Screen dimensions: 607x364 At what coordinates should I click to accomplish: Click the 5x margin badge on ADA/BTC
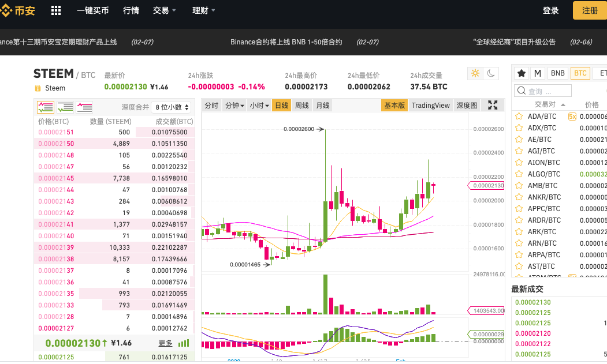pos(572,117)
